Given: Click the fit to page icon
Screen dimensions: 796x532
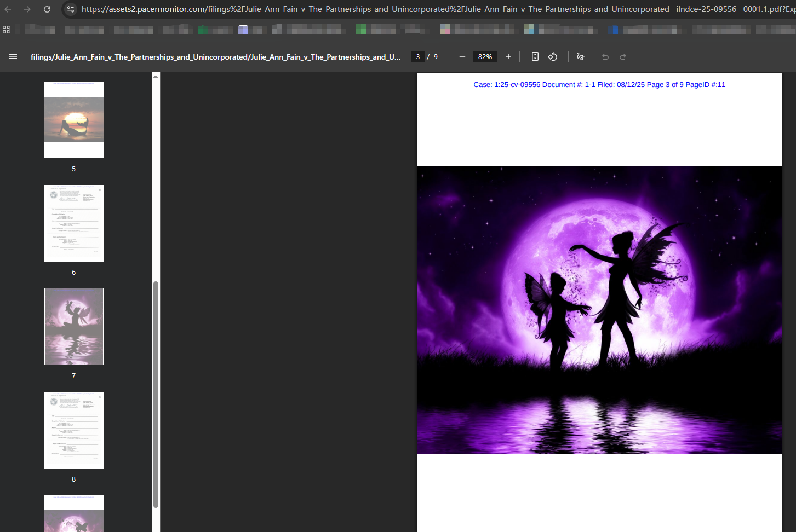Looking at the screenshot, I should [535, 56].
